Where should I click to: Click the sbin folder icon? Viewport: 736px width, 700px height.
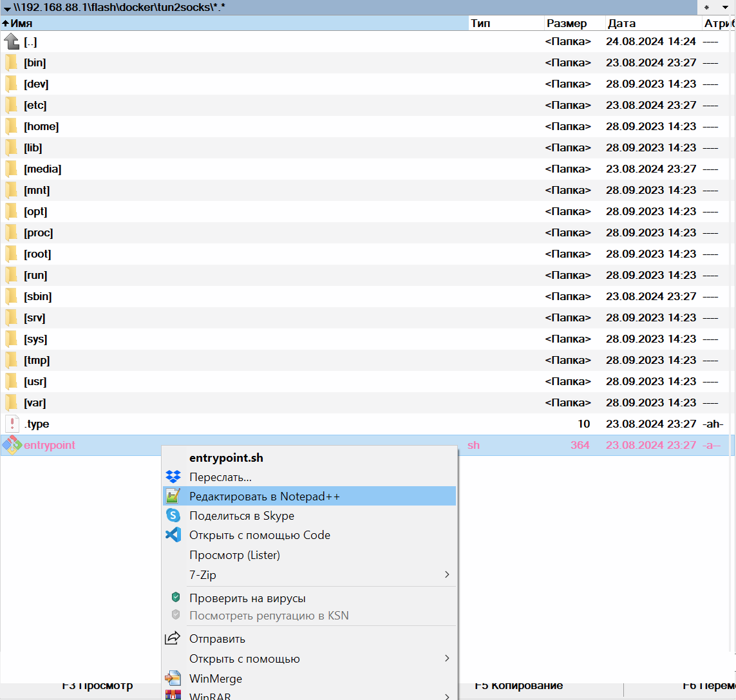pyautogui.click(x=11, y=297)
